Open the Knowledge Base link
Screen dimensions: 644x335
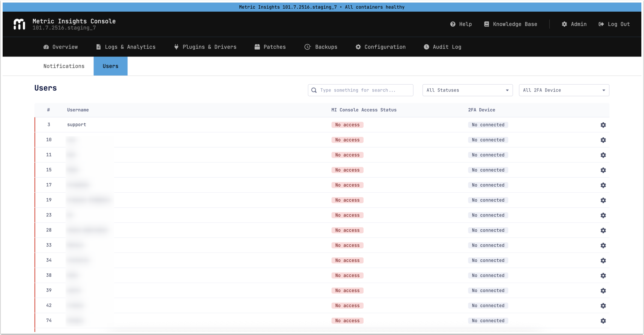(511, 24)
